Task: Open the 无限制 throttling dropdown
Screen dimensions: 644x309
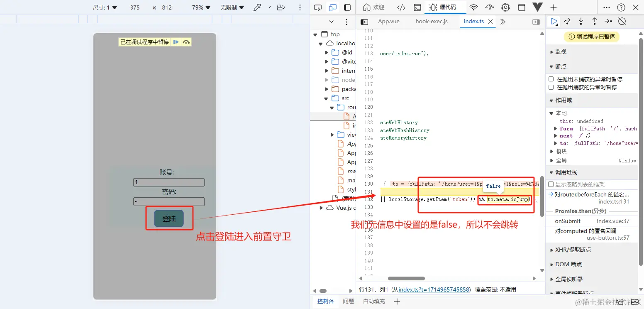Action: 232,7
